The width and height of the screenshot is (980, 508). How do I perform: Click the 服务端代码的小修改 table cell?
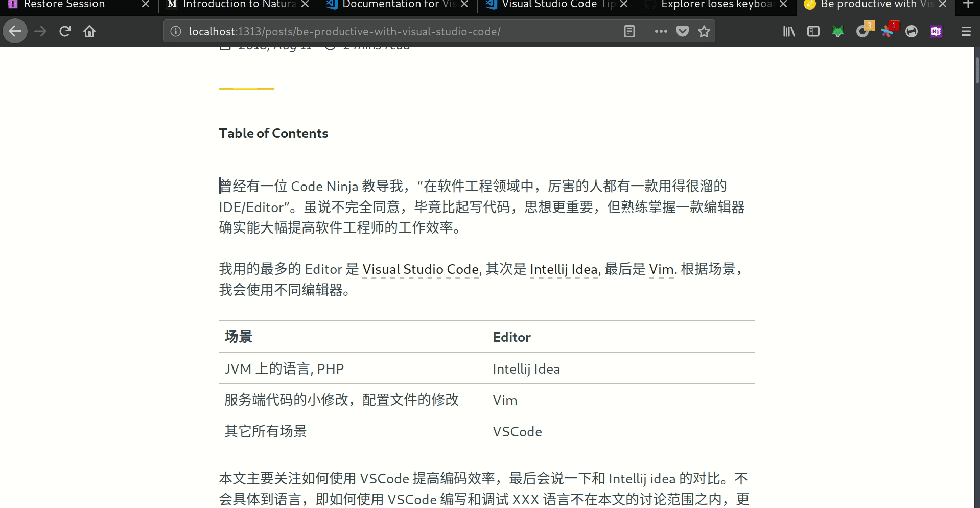[353, 400]
